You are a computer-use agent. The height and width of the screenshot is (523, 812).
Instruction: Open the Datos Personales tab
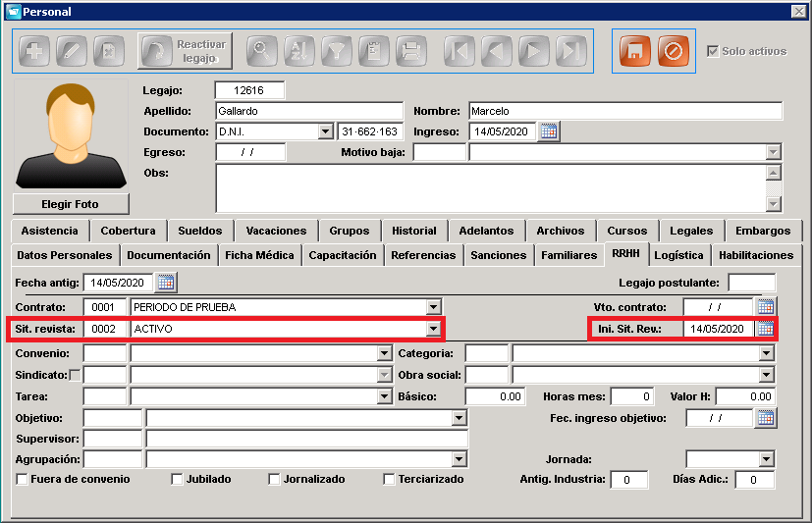pyautogui.click(x=65, y=255)
